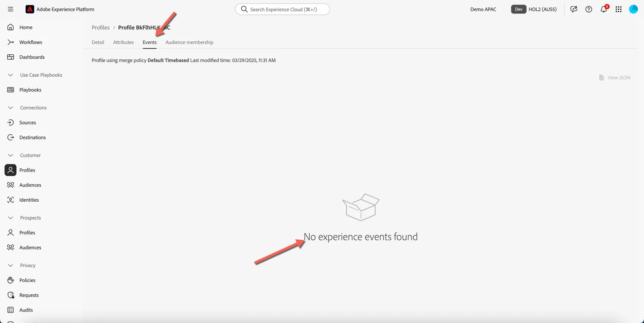Screen dimensions: 644x323
Task: Open Audits in the sidebar
Action: click(x=26, y=310)
